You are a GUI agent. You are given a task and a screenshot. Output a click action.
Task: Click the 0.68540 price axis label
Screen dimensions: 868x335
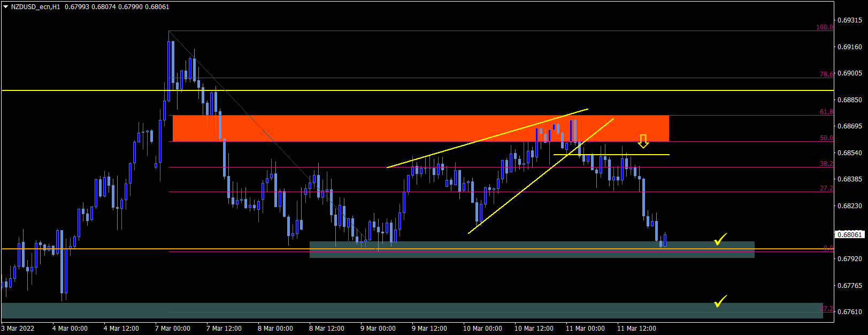(849, 153)
